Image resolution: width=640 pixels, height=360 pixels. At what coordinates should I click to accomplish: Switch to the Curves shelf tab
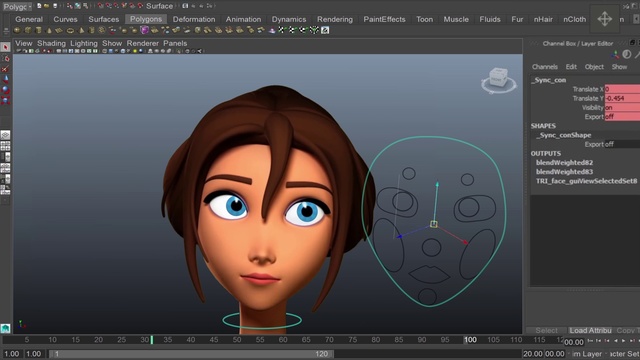point(65,19)
